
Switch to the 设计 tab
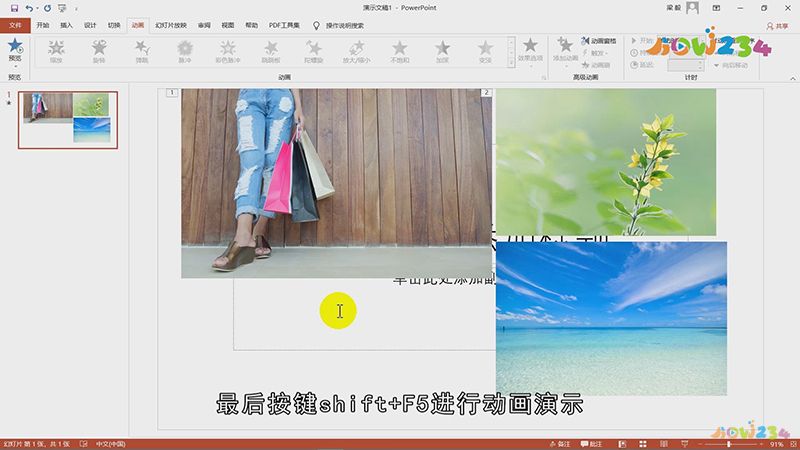(x=90, y=25)
